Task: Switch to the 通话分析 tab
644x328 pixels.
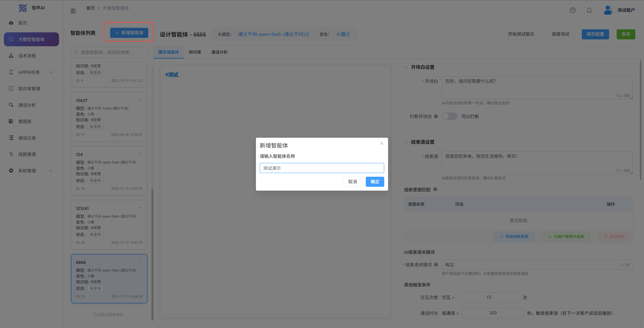Action: pyautogui.click(x=219, y=52)
